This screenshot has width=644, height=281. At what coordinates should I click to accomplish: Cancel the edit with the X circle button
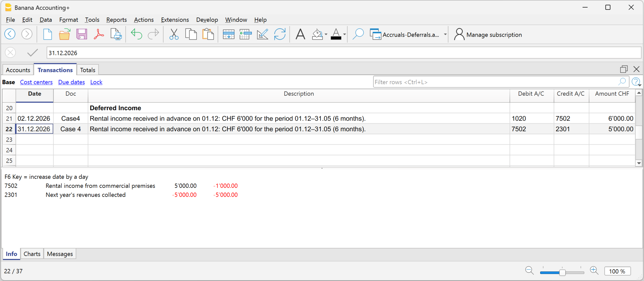(10, 53)
